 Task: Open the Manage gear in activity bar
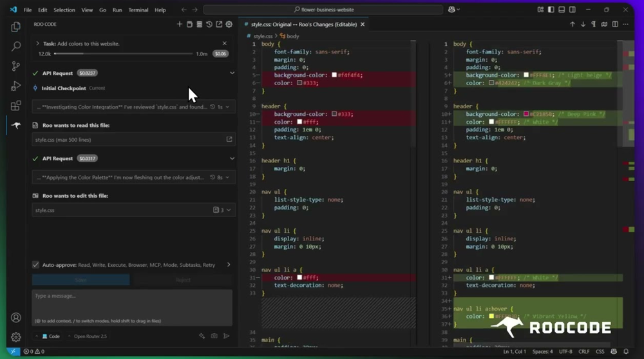point(15,337)
